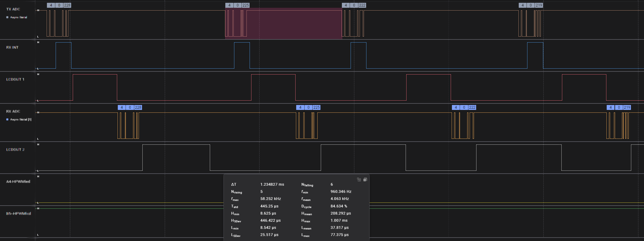This screenshot has height=241, width=644.
Task: Click the 219 decoded byte on RX ADC
Action: (627, 107)
